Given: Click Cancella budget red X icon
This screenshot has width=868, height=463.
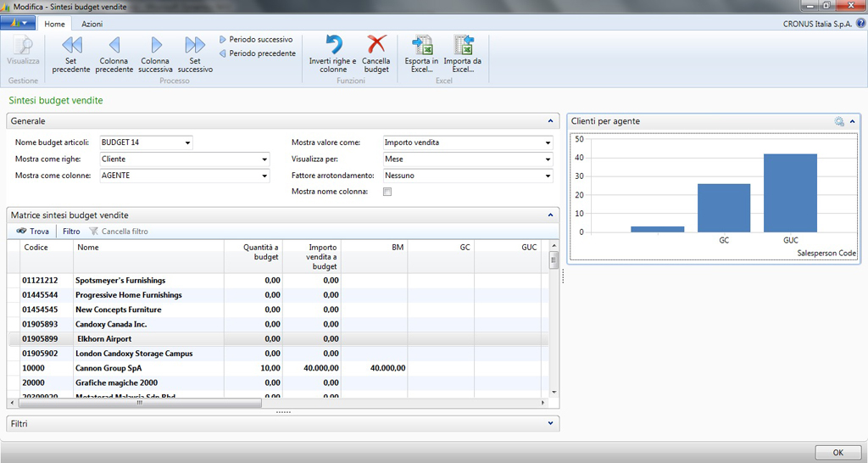Looking at the screenshot, I should (x=376, y=46).
